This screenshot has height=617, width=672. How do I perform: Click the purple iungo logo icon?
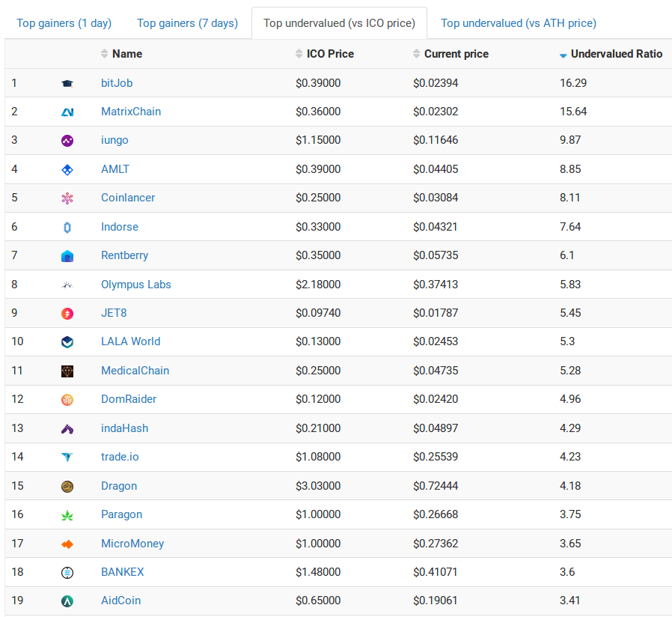tap(67, 141)
